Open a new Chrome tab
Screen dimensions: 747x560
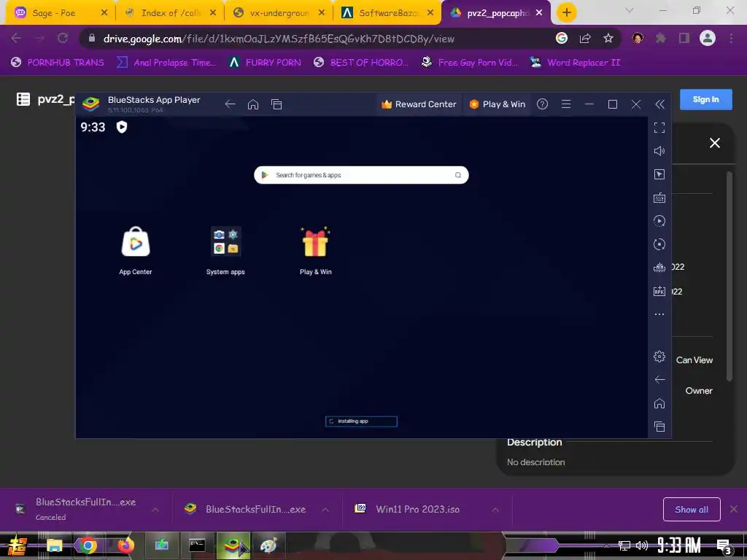[566, 12]
